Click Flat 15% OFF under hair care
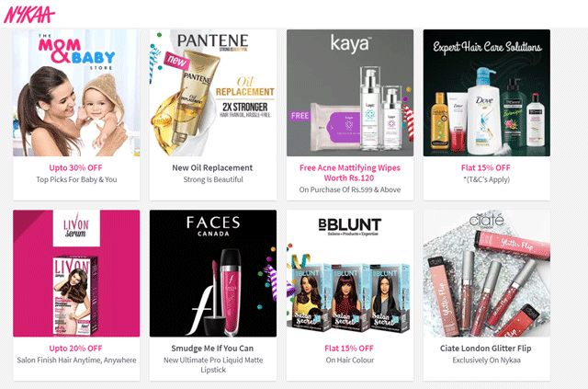This screenshot has height=389, width=588. (x=486, y=168)
